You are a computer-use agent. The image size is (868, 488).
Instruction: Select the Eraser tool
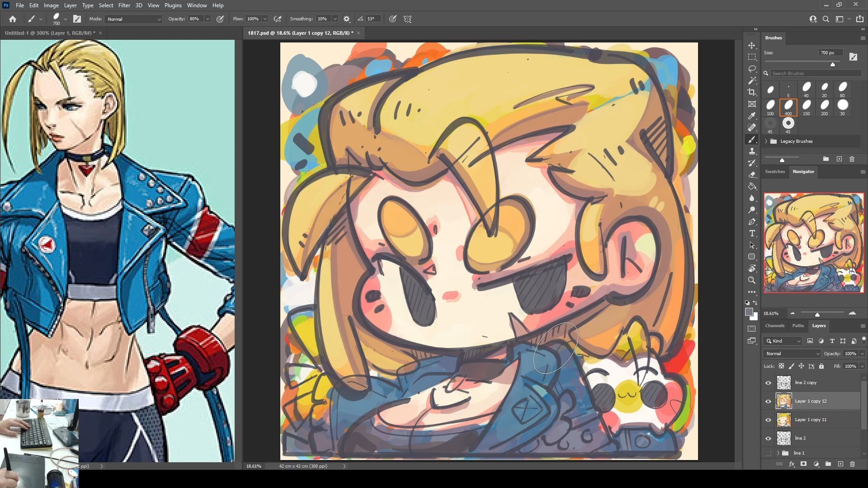(752, 175)
